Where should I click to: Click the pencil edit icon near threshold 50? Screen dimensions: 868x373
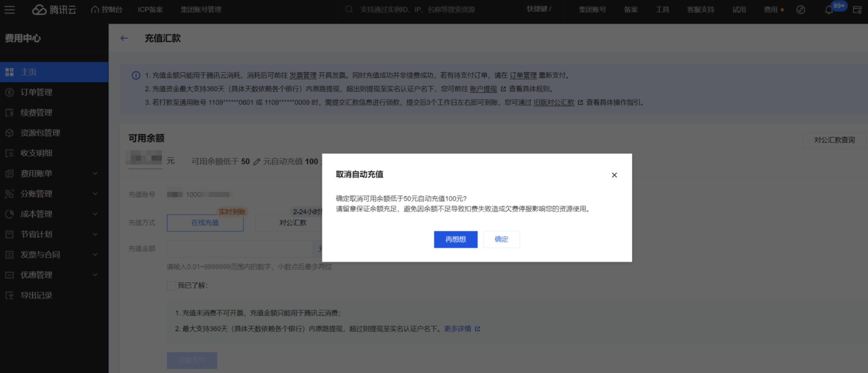point(257,162)
